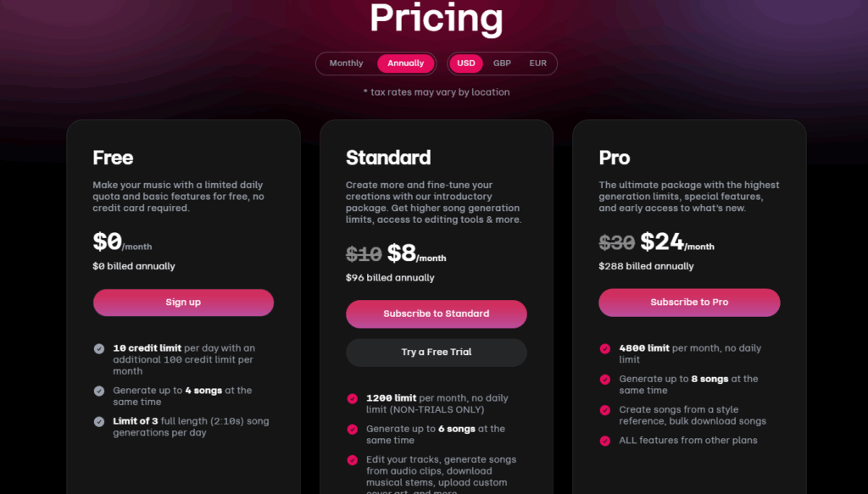Click the Sign up button
Image resolution: width=868 pixels, height=494 pixels.
[183, 303]
